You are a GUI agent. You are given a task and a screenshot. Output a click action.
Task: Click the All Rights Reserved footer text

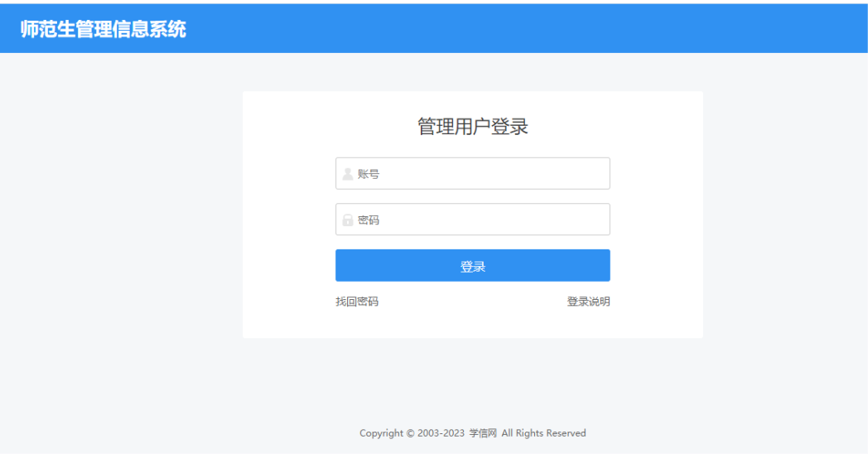[543, 433]
